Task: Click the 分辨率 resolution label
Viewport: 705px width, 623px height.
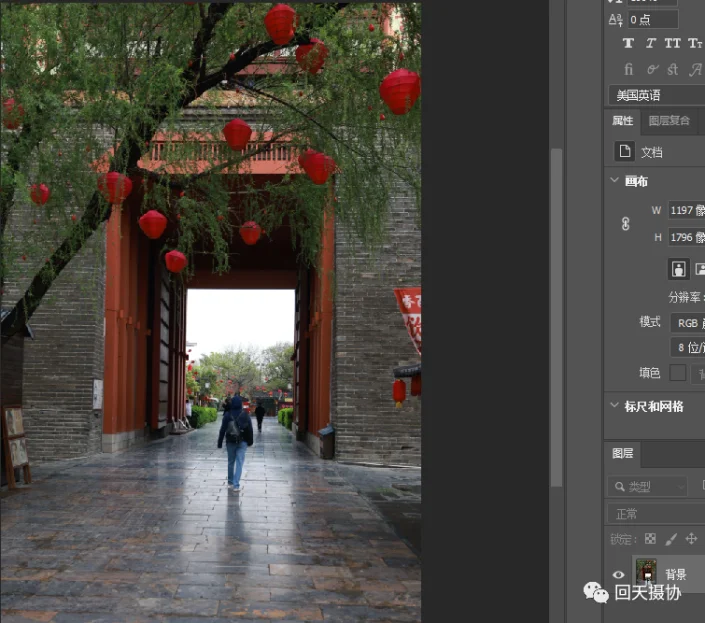Action: [684, 297]
